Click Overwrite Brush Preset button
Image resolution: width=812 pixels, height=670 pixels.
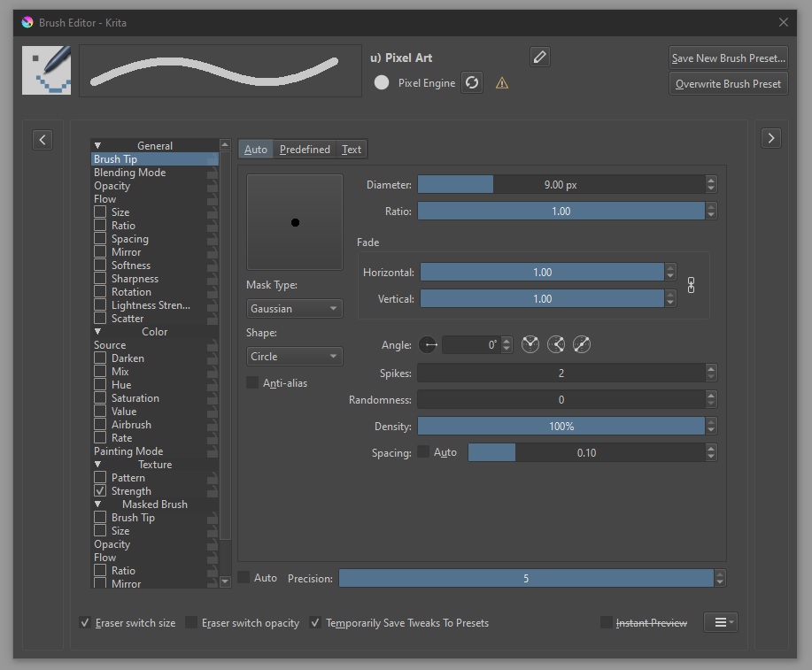(x=728, y=84)
